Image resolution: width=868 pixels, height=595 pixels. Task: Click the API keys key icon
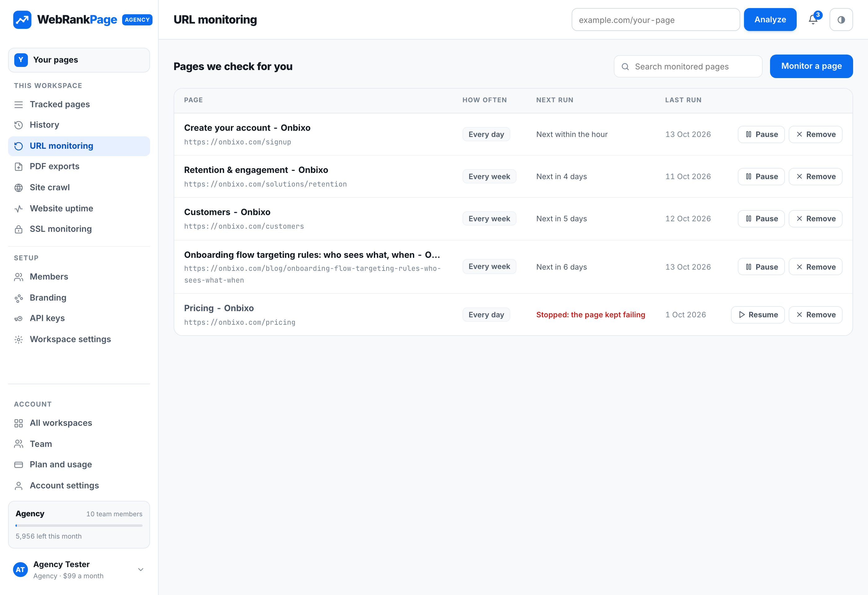(x=19, y=318)
